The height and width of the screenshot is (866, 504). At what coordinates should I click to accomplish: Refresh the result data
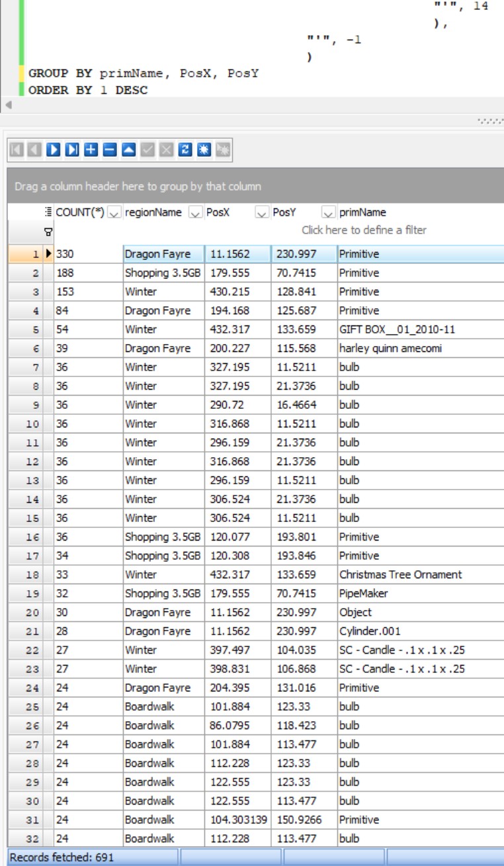(x=186, y=150)
